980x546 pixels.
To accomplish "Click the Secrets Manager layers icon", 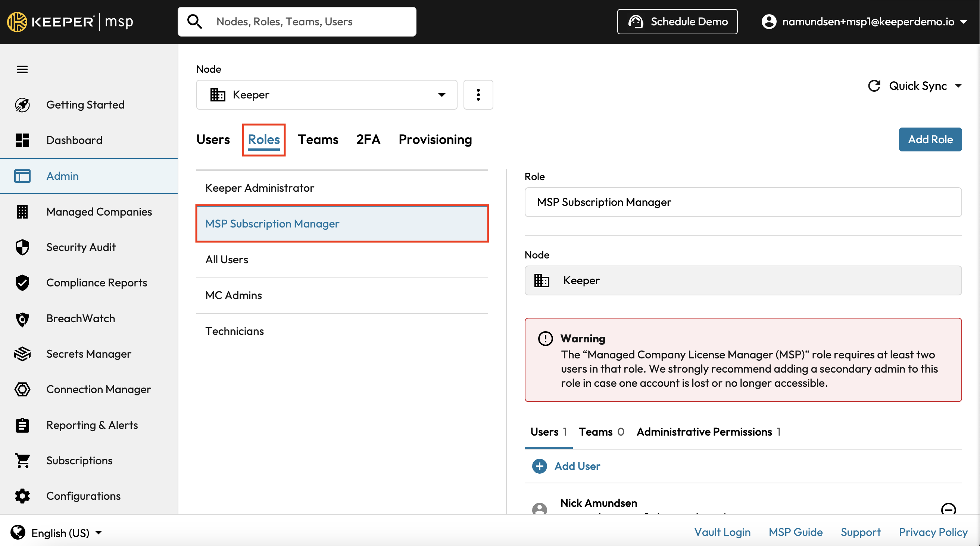I will (x=22, y=354).
